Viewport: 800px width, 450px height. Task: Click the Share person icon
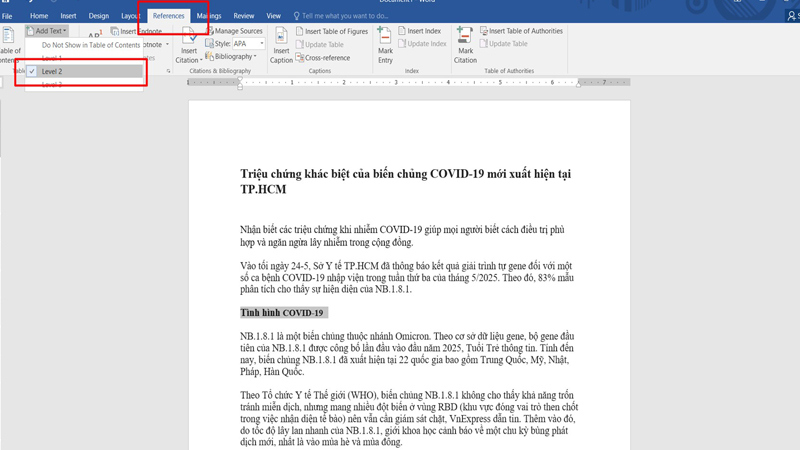pos(791,16)
